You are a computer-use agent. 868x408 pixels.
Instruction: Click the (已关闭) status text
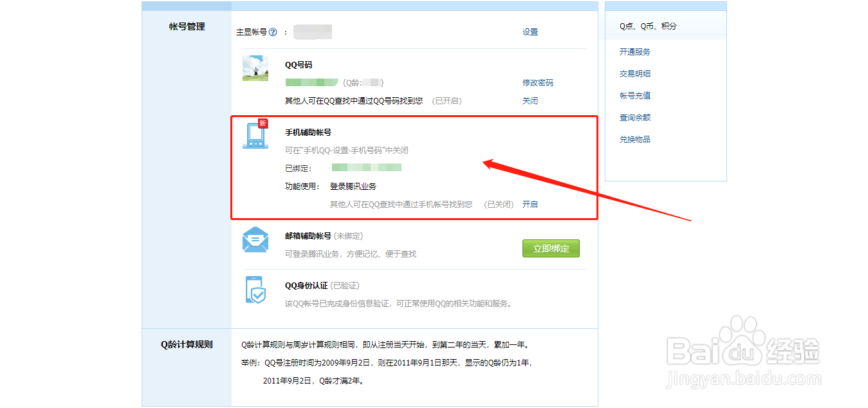(x=499, y=205)
